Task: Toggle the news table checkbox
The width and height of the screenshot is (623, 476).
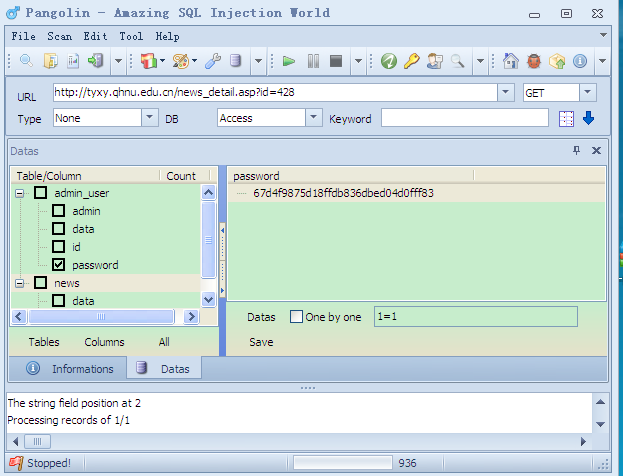Action: click(x=41, y=283)
